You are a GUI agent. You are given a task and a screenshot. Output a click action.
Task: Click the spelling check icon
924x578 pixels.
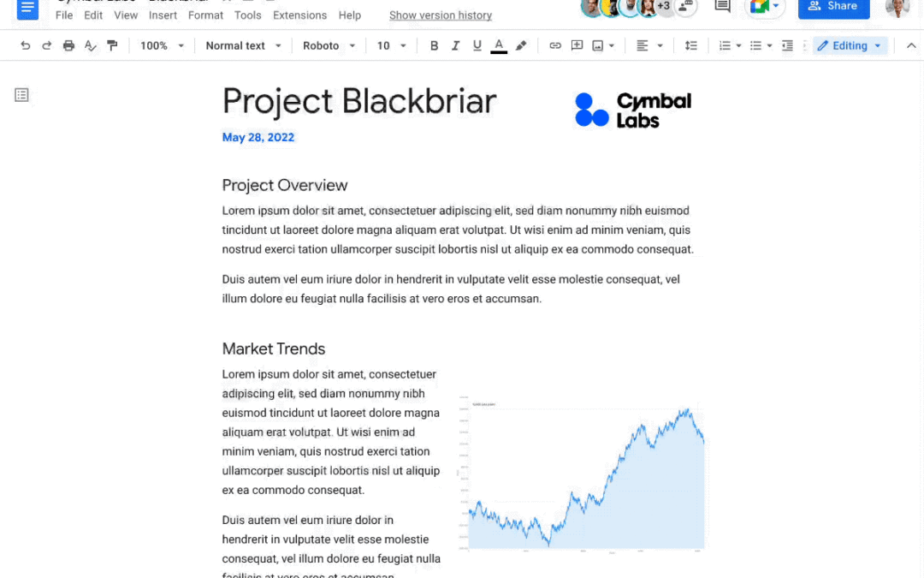click(90, 45)
